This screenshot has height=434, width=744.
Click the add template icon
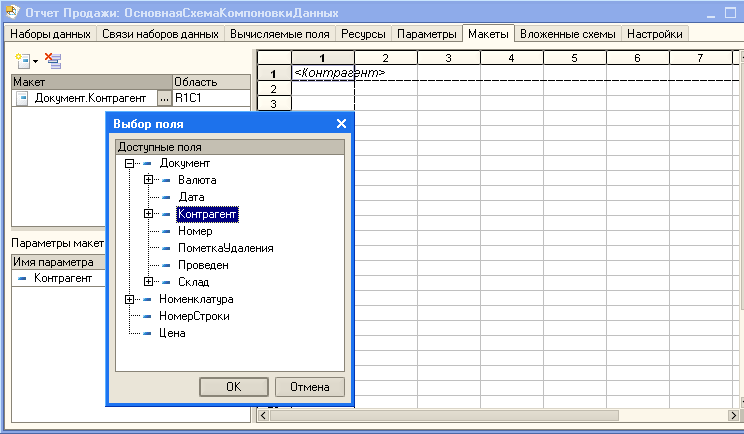pos(20,61)
